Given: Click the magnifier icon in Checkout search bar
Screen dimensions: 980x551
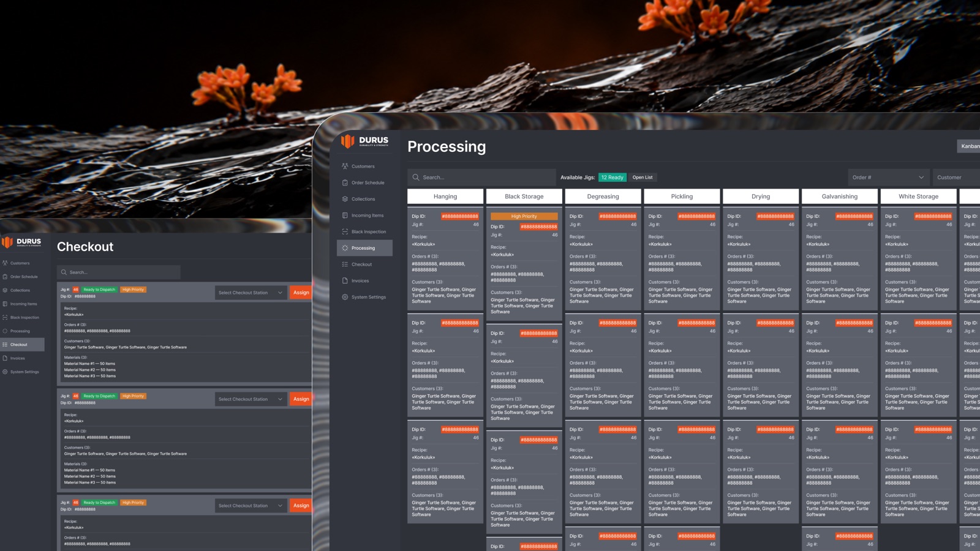Looking at the screenshot, I should pyautogui.click(x=64, y=272).
